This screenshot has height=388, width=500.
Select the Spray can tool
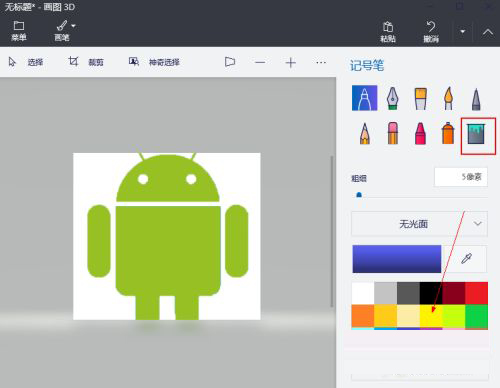pyautogui.click(x=448, y=133)
